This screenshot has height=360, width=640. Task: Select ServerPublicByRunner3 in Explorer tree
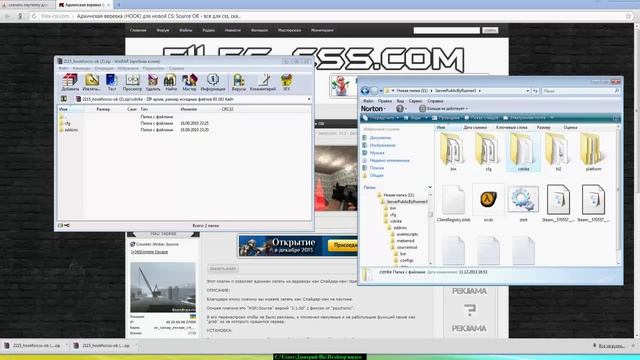[407, 202]
